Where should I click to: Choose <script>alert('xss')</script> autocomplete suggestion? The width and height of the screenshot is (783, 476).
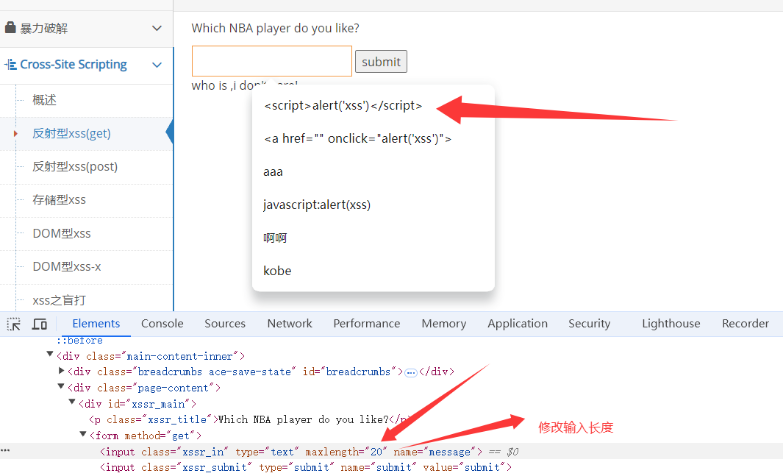click(343, 105)
